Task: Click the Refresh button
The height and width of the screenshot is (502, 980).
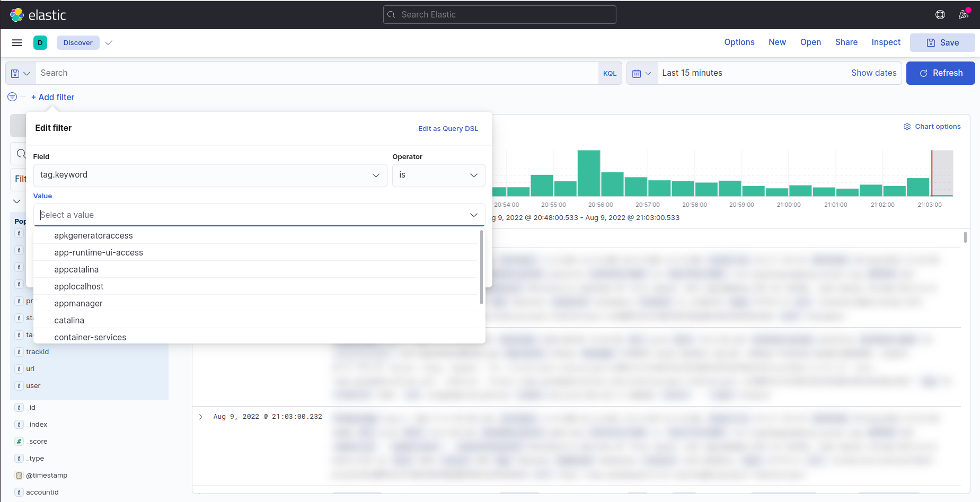Action: pyautogui.click(x=940, y=73)
